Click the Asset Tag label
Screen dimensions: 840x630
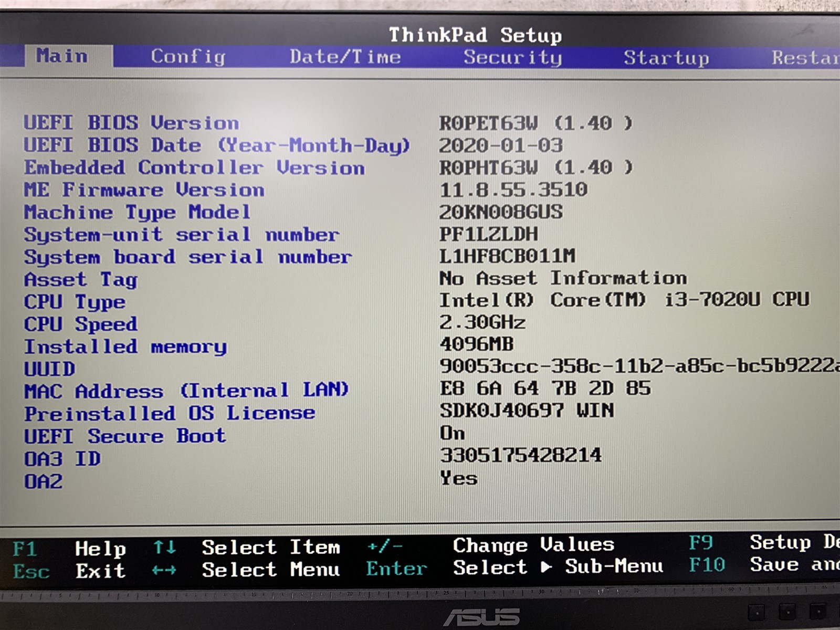81,280
